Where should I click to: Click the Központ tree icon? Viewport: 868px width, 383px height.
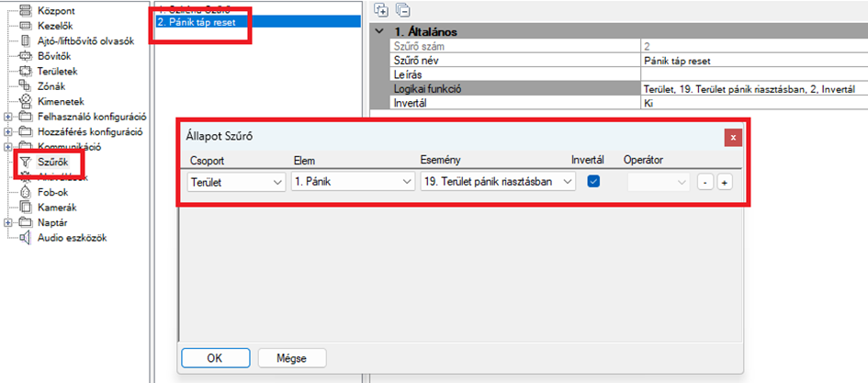click(26, 12)
